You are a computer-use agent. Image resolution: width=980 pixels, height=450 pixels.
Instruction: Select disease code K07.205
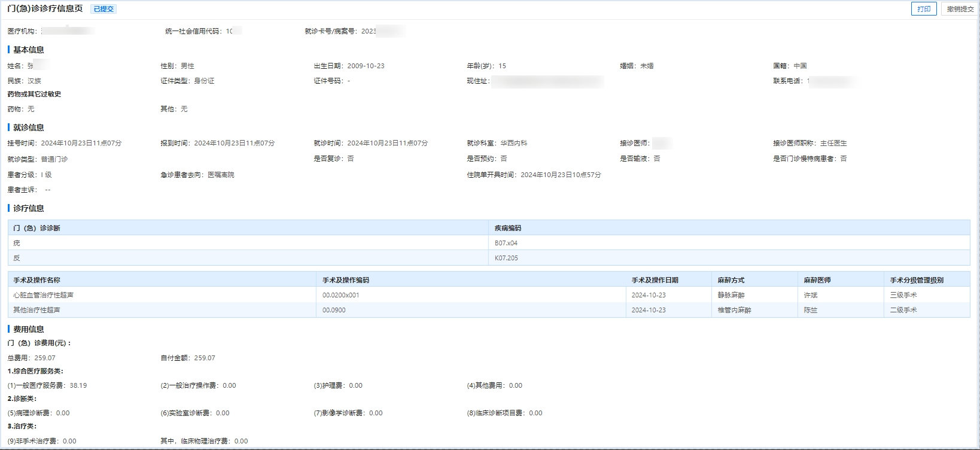tap(506, 258)
